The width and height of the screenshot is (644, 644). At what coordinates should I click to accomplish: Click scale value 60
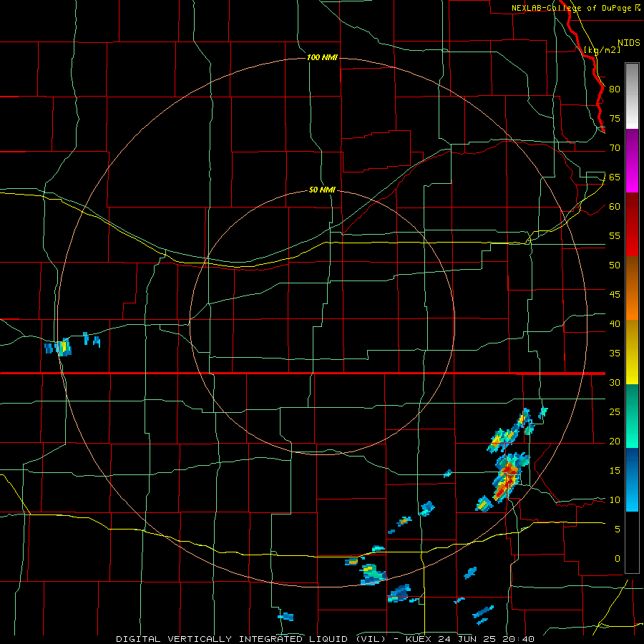(615, 206)
